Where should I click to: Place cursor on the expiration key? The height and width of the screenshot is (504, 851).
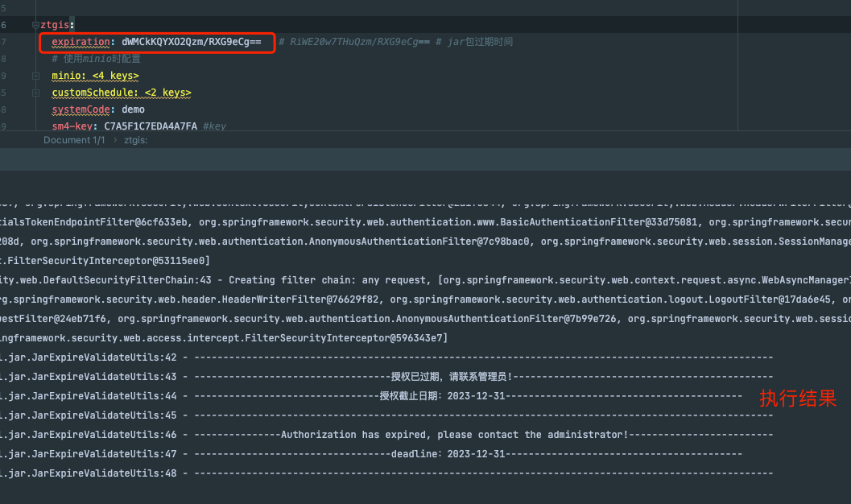click(81, 42)
